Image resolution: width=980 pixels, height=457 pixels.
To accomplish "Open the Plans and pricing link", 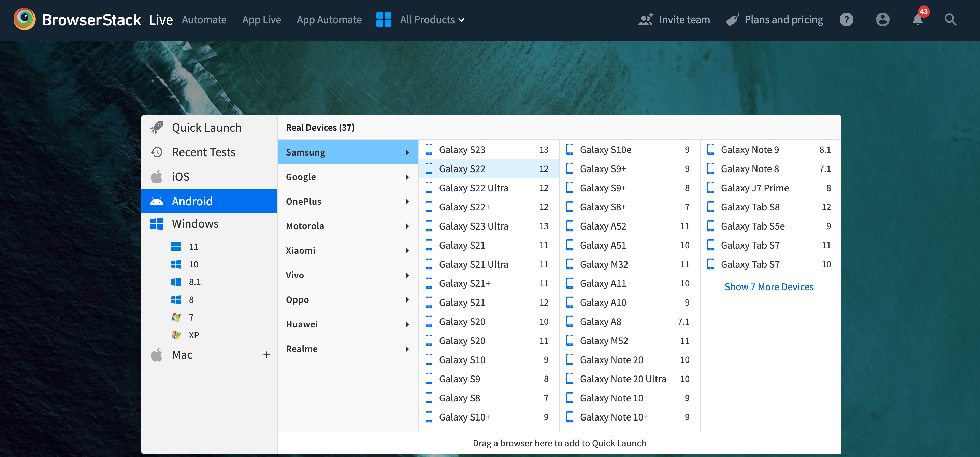I will 784,19.
